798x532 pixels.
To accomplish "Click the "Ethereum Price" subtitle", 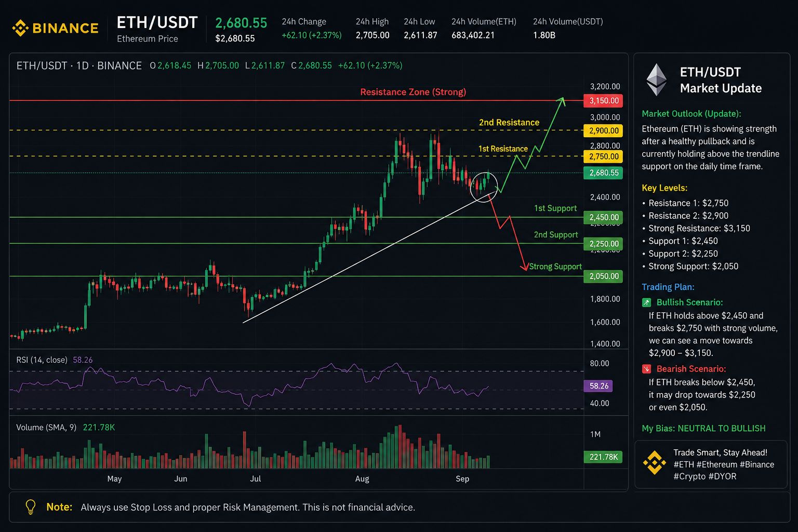I will coord(148,39).
